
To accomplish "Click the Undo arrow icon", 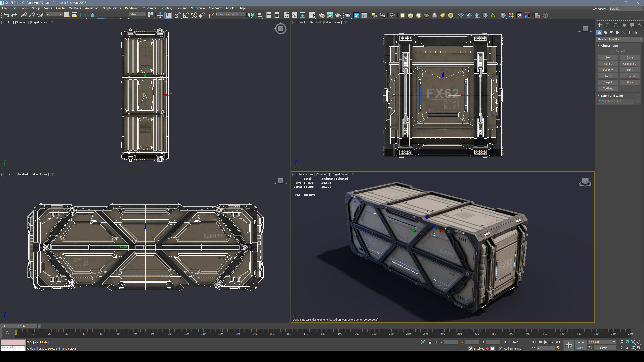I will [x=6, y=15].
